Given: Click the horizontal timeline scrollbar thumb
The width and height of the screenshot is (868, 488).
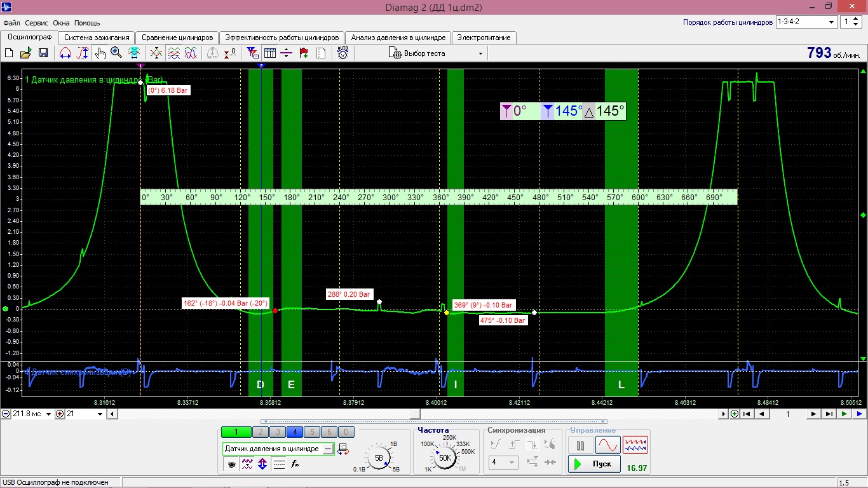Looking at the screenshot, I should pos(415,414).
